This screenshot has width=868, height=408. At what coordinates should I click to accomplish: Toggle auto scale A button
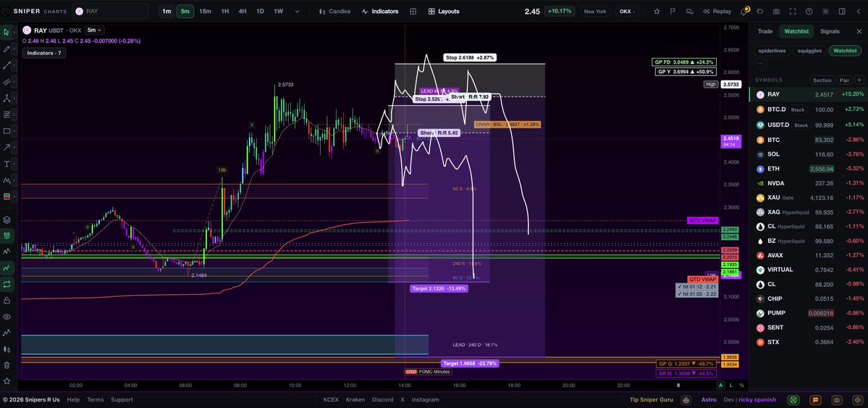tap(721, 386)
